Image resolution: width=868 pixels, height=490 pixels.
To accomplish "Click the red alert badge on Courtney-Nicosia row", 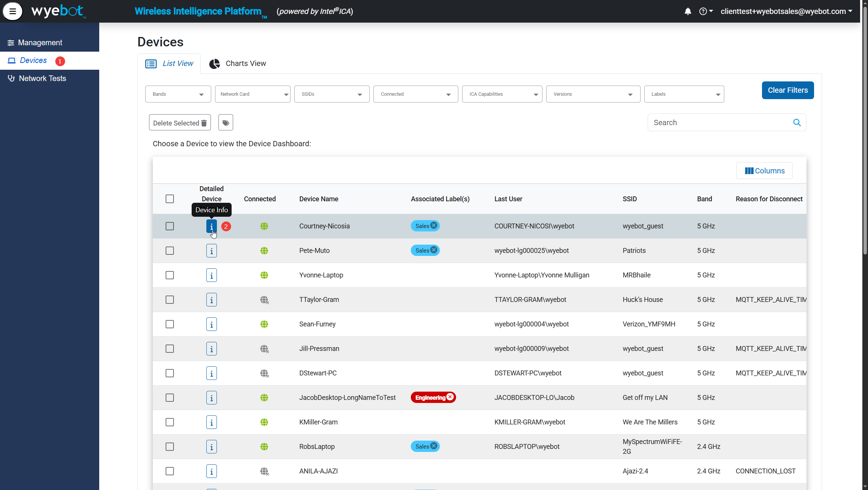I will click(226, 227).
